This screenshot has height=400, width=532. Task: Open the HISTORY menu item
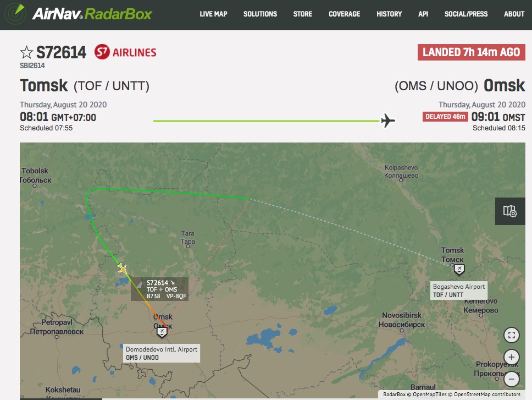[389, 14]
